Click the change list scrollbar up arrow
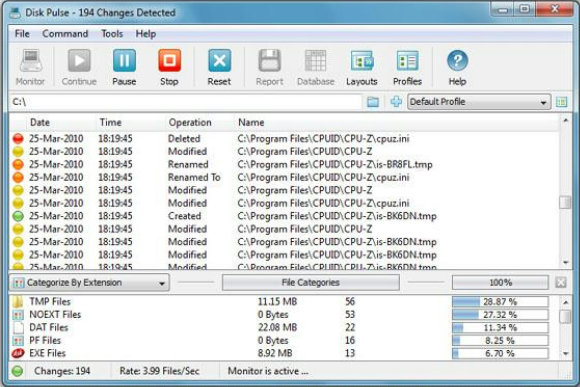This screenshot has width=580, height=387. click(565, 120)
